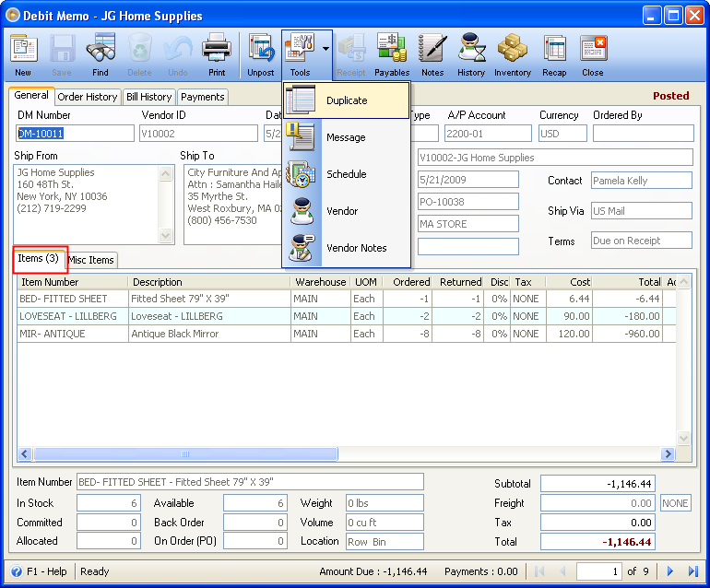Click the Ordered By field
The image size is (710, 588).
point(643,134)
